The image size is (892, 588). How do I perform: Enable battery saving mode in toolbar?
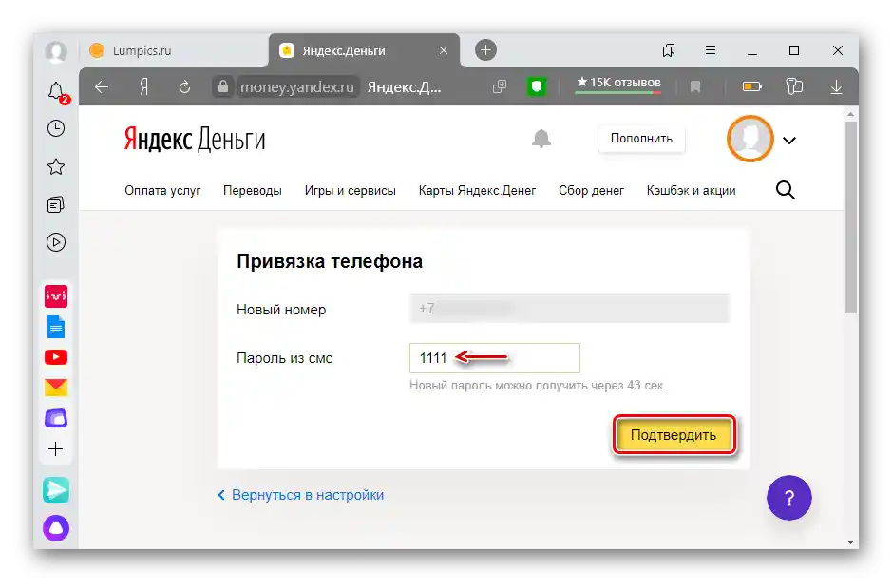[x=751, y=86]
